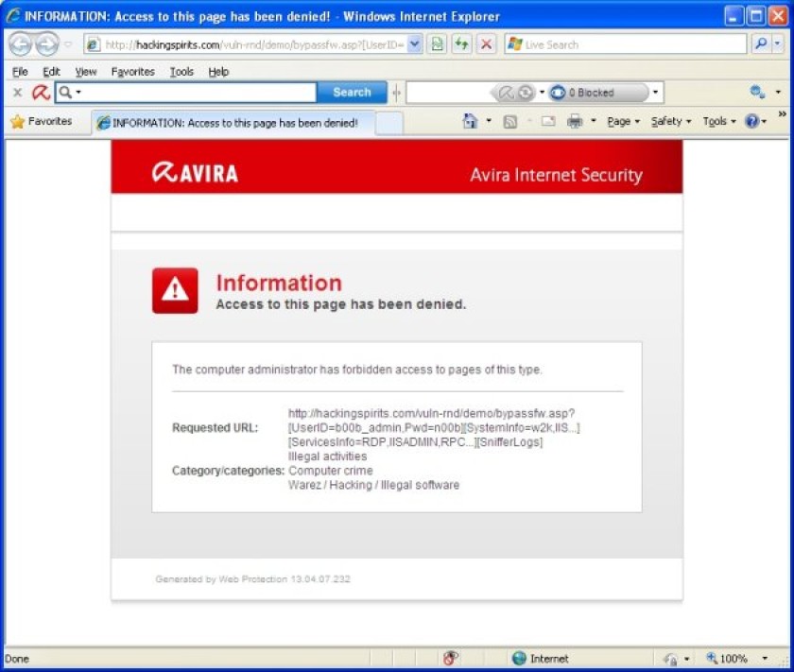Image resolution: width=794 pixels, height=672 pixels.
Task: Open the Page command bar menu
Action: tap(623, 122)
